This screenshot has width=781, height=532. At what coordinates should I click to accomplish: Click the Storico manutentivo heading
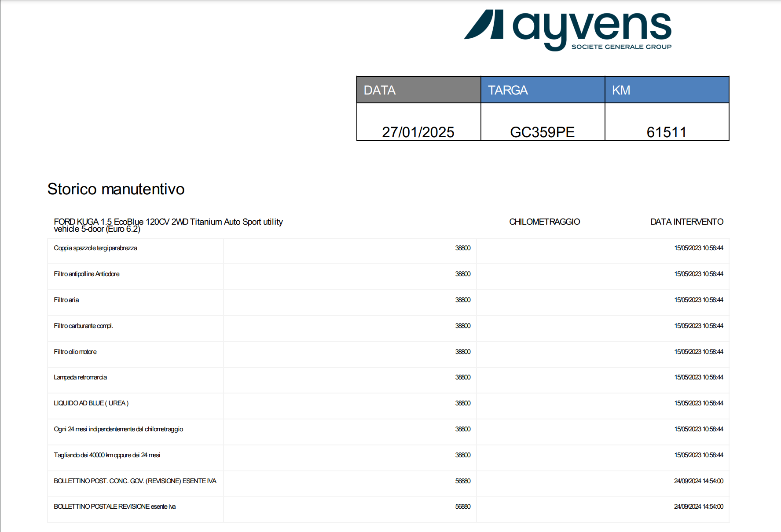[x=116, y=189]
